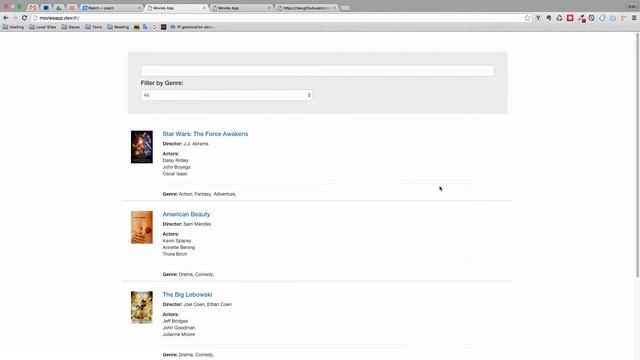
Task: Open the Tools bookmarks folder
Action: coord(93,27)
